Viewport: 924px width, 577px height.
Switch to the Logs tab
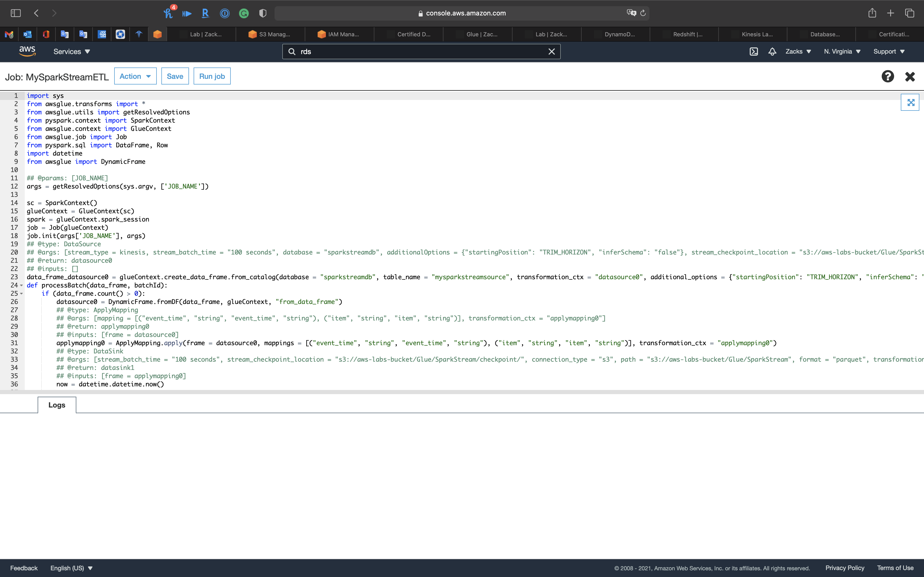pyautogui.click(x=57, y=405)
